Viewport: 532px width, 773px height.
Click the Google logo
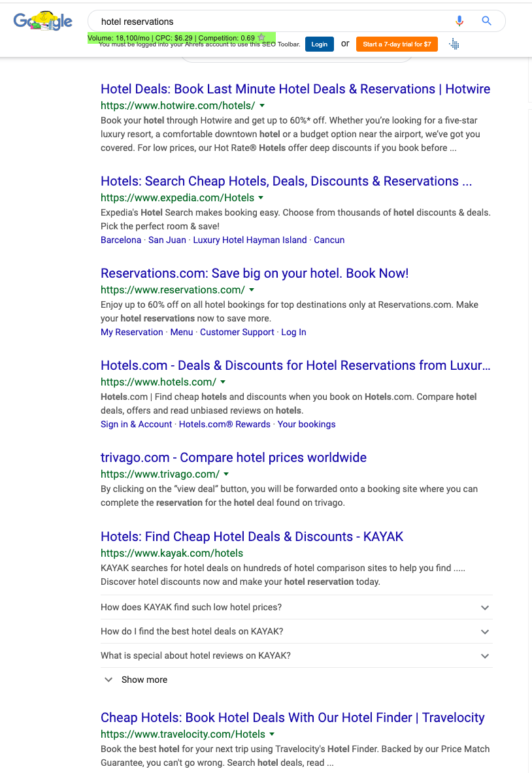point(42,21)
